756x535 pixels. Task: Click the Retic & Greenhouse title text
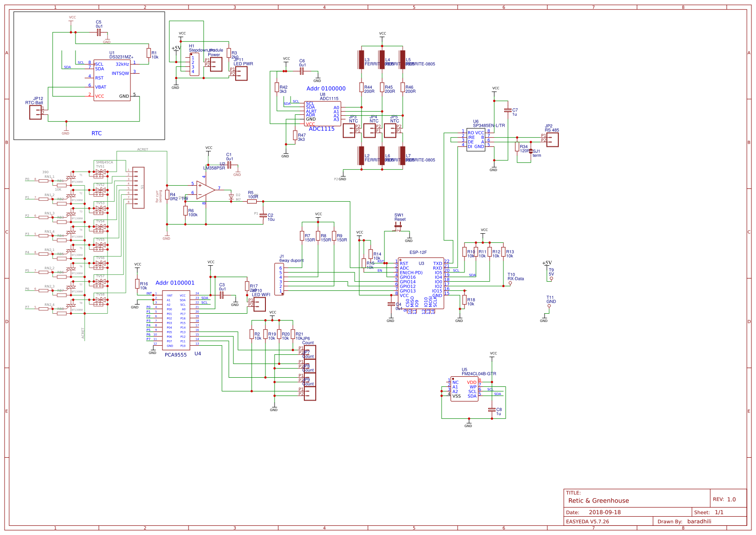click(x=598, y=501)
